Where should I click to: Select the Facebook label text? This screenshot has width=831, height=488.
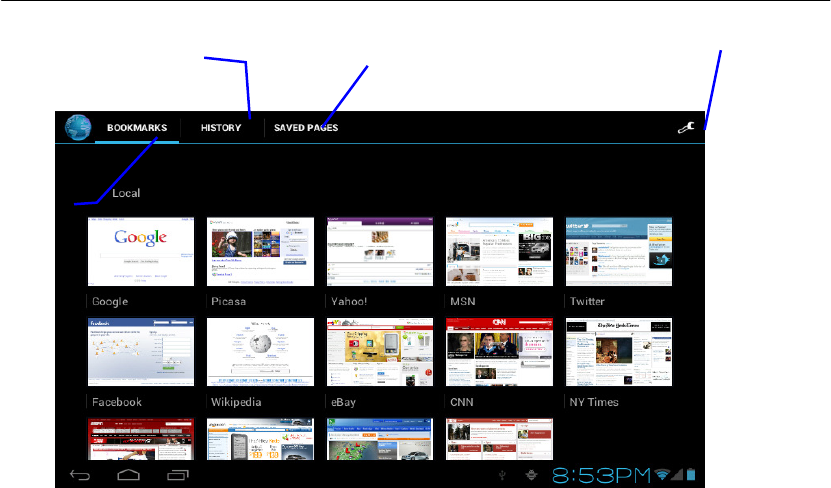pos(117,402)
